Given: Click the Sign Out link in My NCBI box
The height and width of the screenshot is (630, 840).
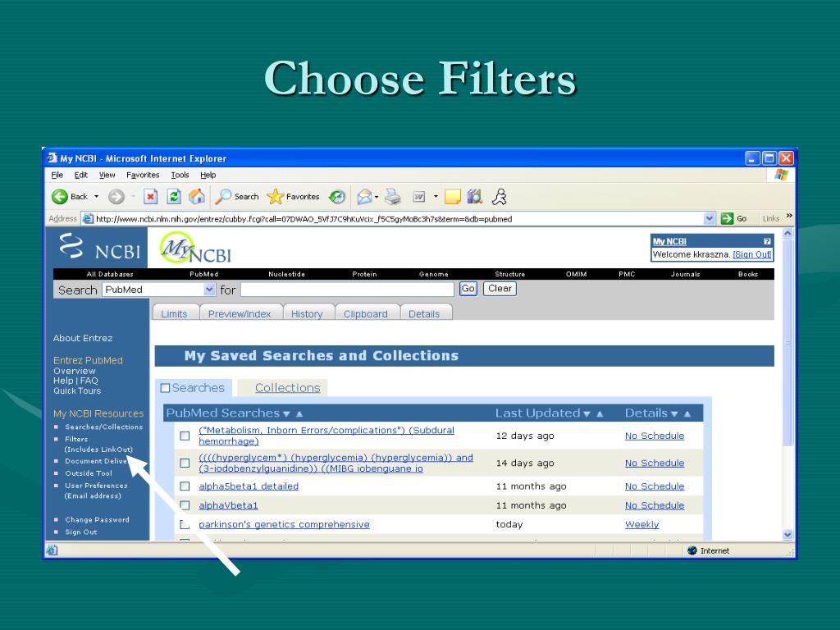Looking at the screenshot, I should point(752,254).
